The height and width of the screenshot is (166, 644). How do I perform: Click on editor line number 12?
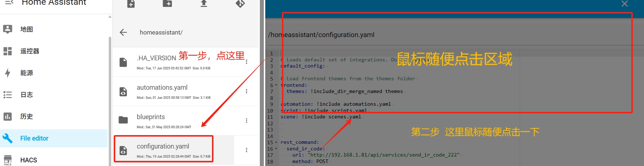[x=270, y=124]
